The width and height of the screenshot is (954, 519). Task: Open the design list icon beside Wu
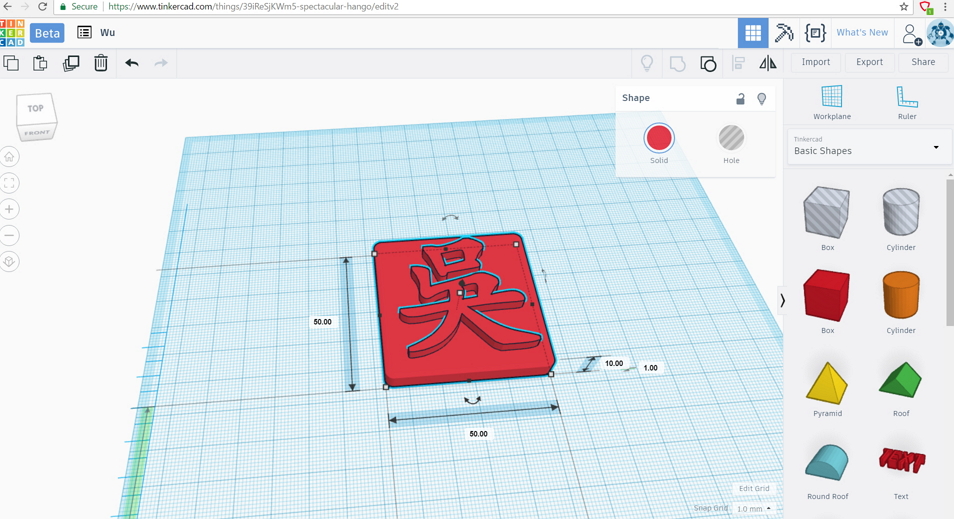pyautogui.click(x=84, y=32)
